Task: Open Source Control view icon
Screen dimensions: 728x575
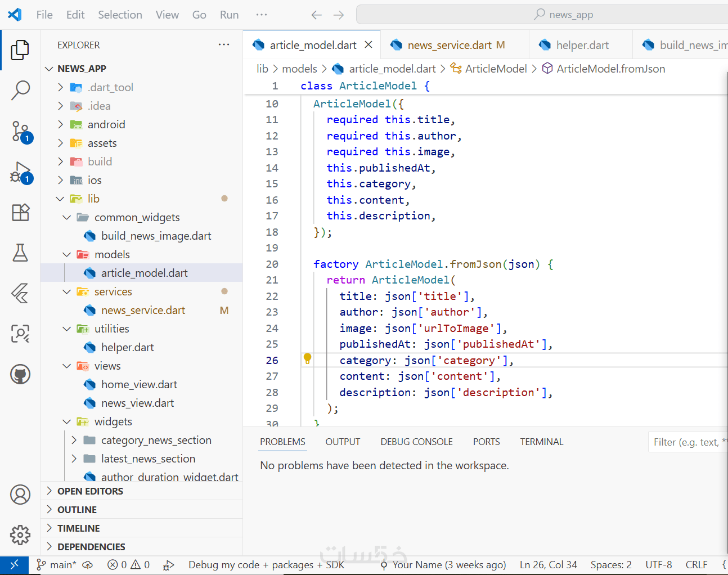Action: tap(20, 131)
